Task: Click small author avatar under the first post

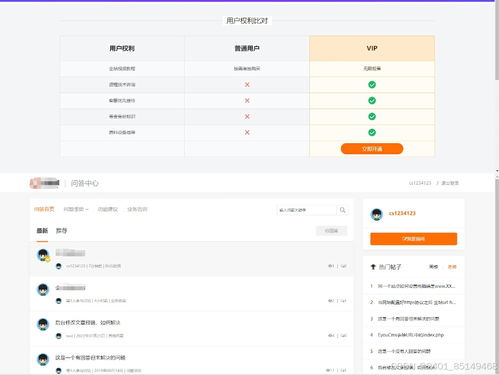Action: (x=59, y=266)
